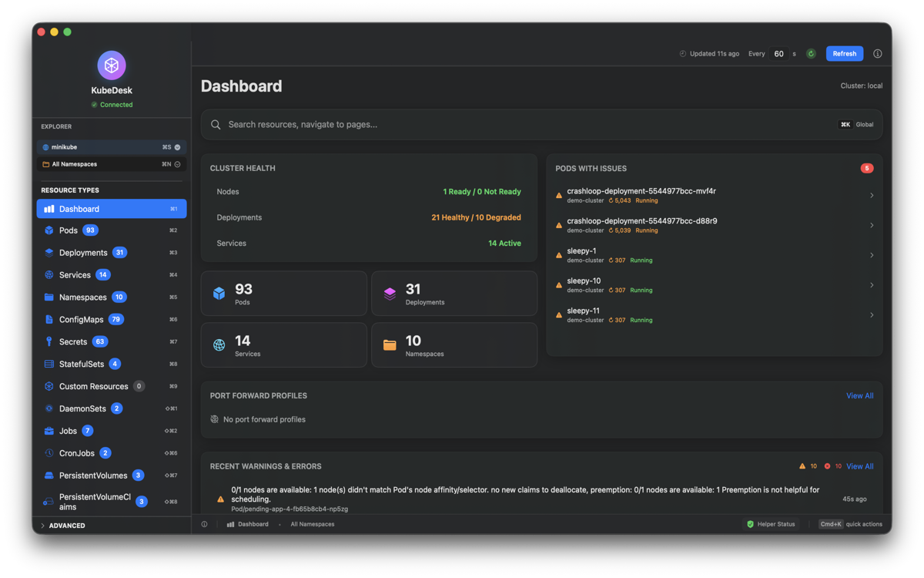Select the Secrets key icon
924x578 pixels.
coord(50,341)
